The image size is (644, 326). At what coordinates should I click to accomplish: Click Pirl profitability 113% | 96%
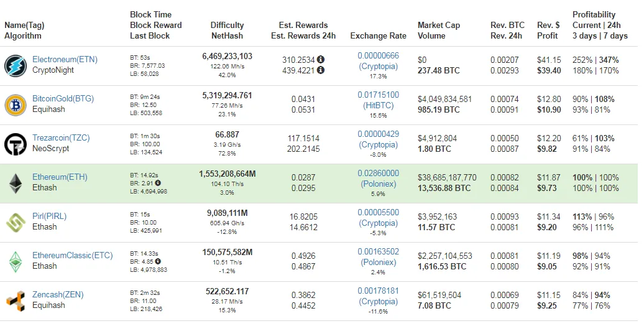click(594, 217)
